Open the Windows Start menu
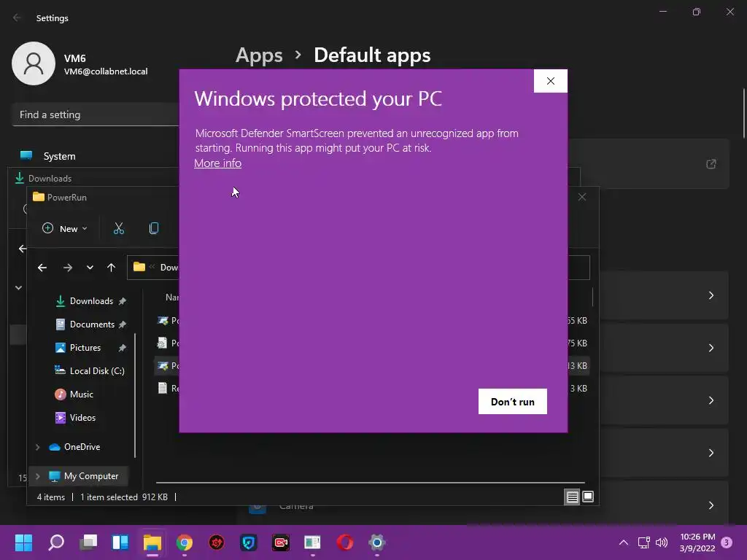This screenshot has width=747, height=560. pos(23,542)
